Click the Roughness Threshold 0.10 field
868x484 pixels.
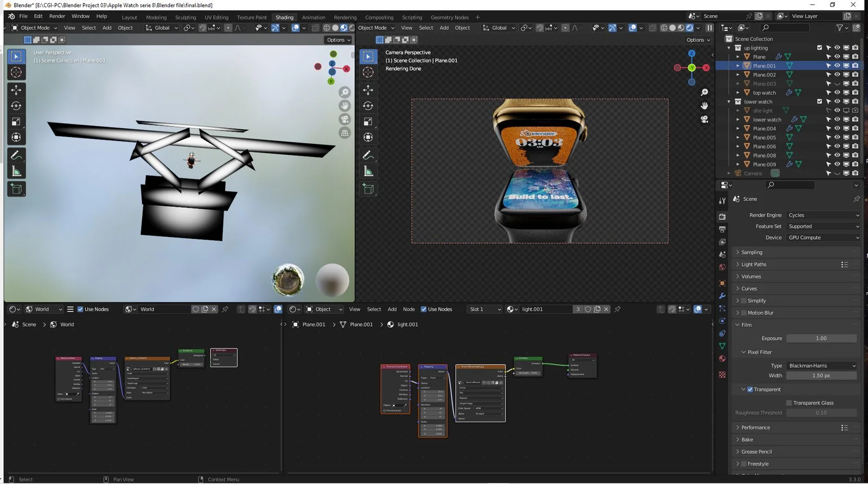tap(821, 413)
